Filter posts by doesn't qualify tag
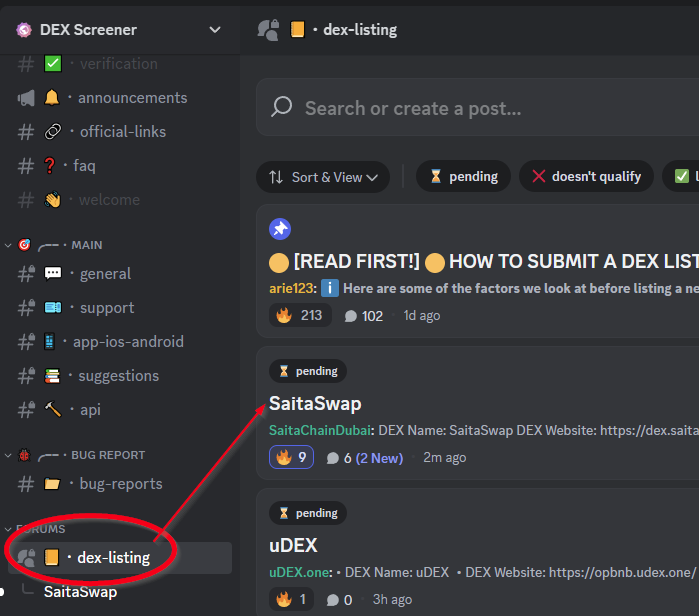The width and height of the screenshot is (699, 616). [x=586, y=177]
